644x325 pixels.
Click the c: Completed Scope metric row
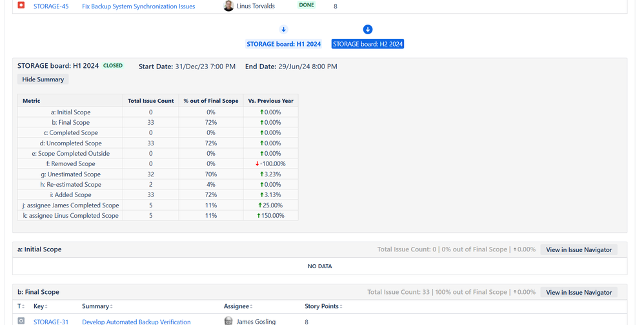coord(157,132)
